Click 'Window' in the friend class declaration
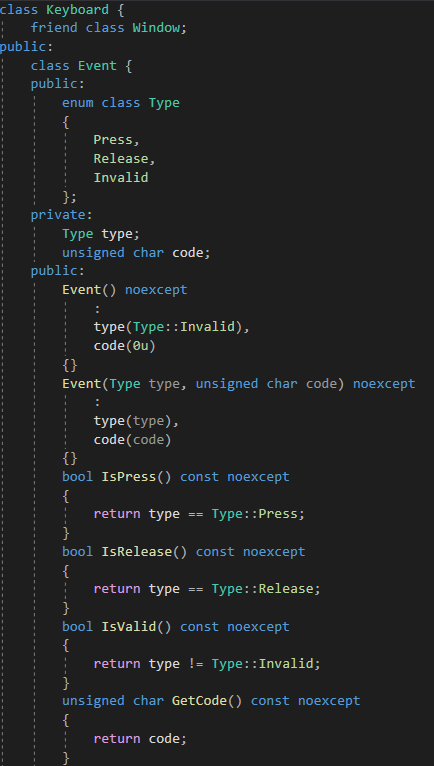Viewport: 434px width, 766px height. click(x=156, y=28)
